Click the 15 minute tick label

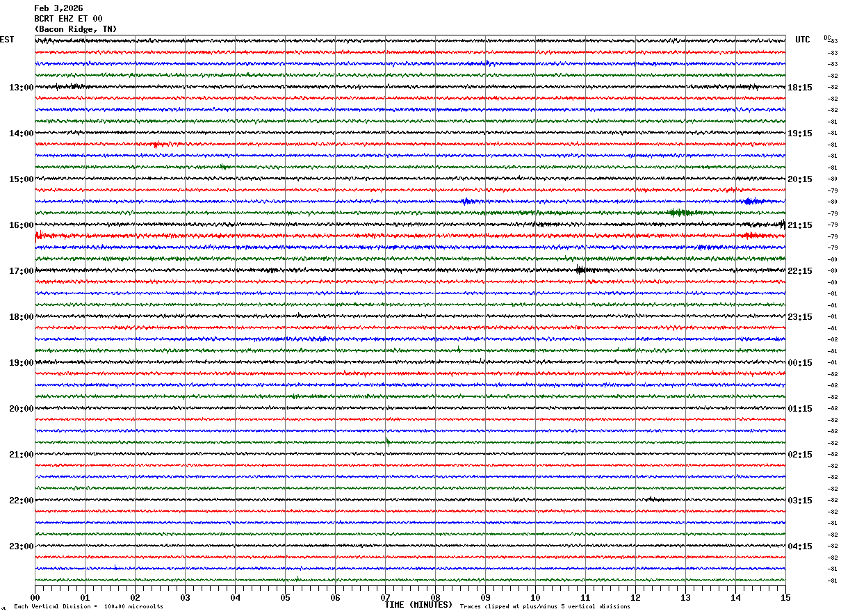[785, 597]
